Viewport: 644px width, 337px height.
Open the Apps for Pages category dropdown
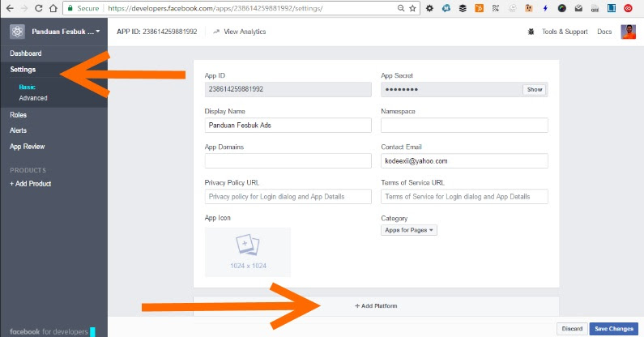tap(408, 230)
